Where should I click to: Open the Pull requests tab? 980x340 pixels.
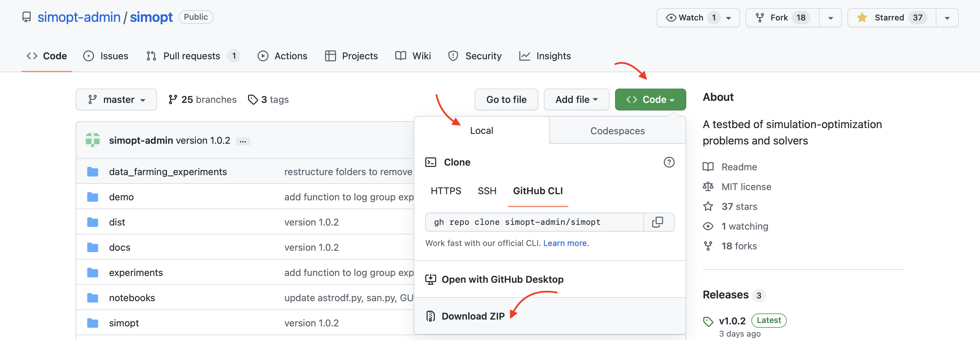[x=193, y=56]
